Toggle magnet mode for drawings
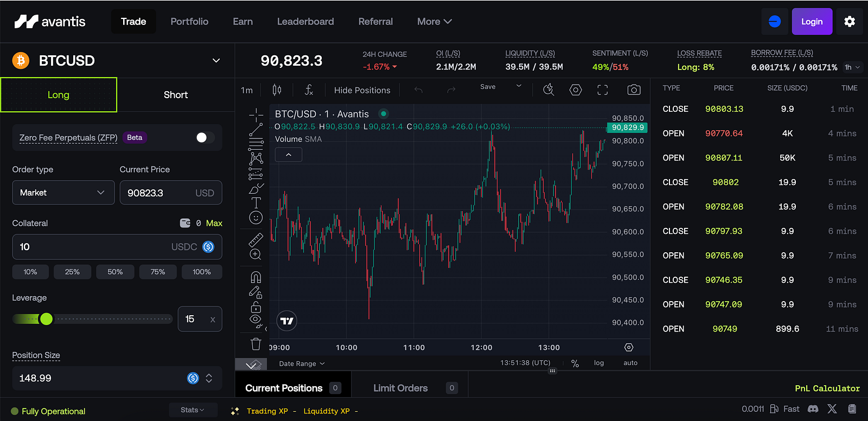Viewport: 868px width, 421px height. (x=256, y=277)
